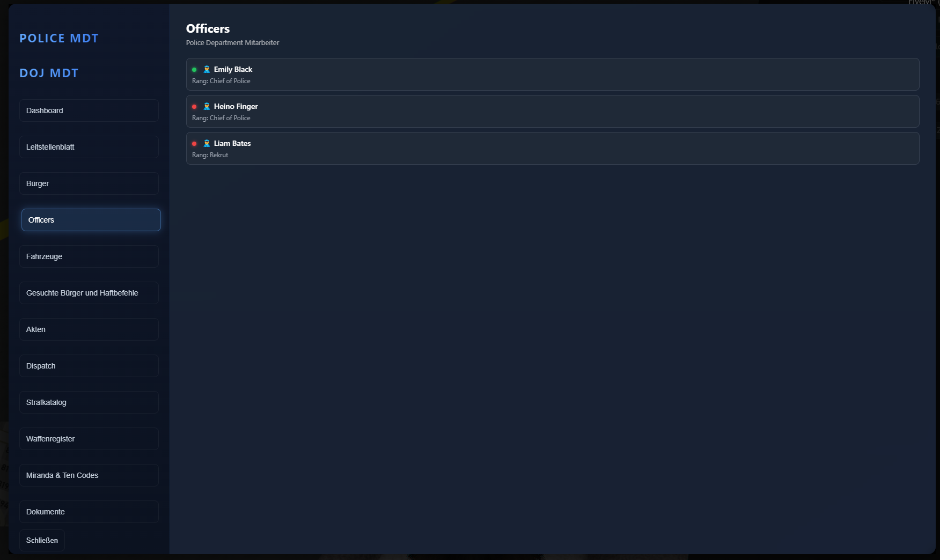Image resolution: width=940 pixels, height=560 pixels.
Task: Open Gesuchte Bürger und Haftbefehle
Action: (89, 293)
